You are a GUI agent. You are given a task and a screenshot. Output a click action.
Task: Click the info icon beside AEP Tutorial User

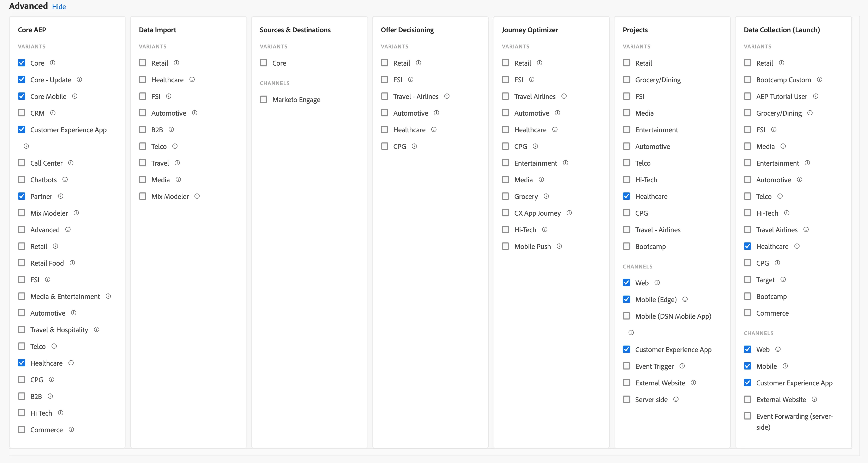(815, 96)
